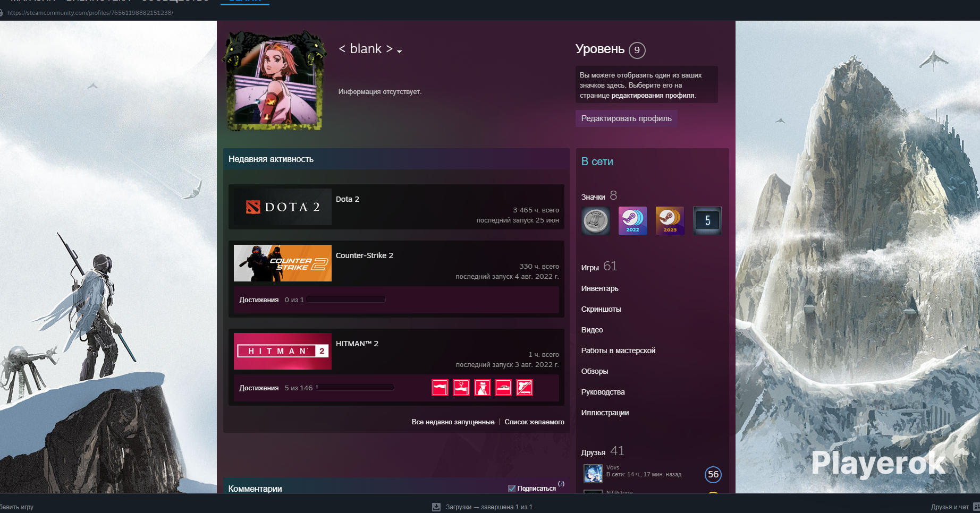Click the question mark help icon near Подписаться

click(561, 484)
